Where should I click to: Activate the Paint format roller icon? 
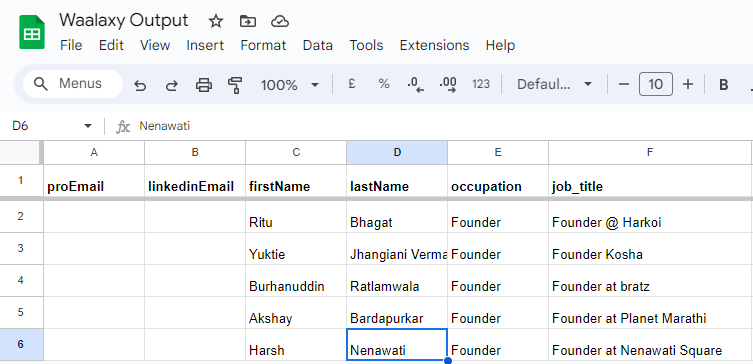pos(235,85)
